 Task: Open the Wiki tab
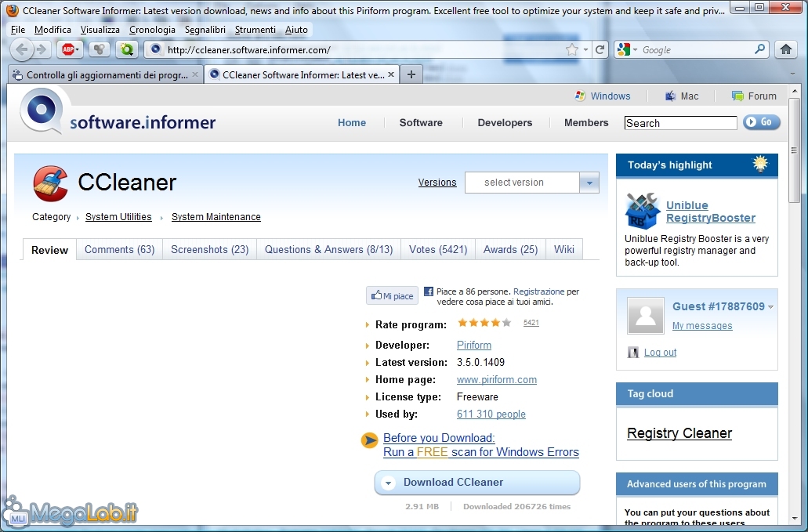coord(563,249)
